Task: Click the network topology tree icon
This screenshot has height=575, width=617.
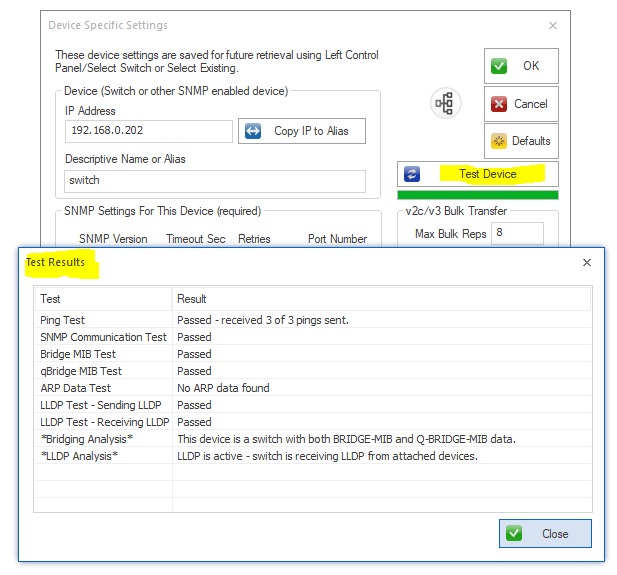Action: (445, 103)
